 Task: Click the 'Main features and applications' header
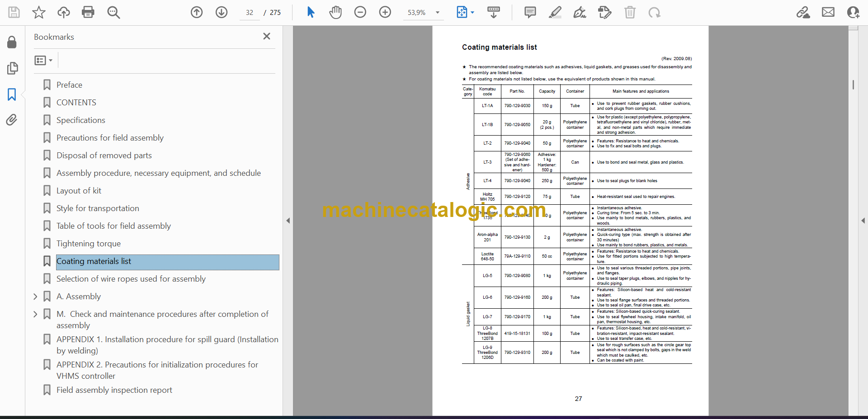click(641, 91)
